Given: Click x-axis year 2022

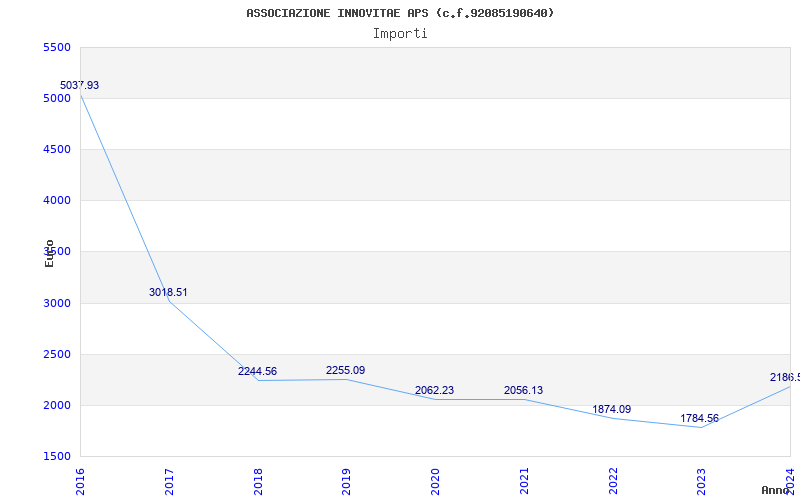Looking at the screenshot, I should coord(613,481).
